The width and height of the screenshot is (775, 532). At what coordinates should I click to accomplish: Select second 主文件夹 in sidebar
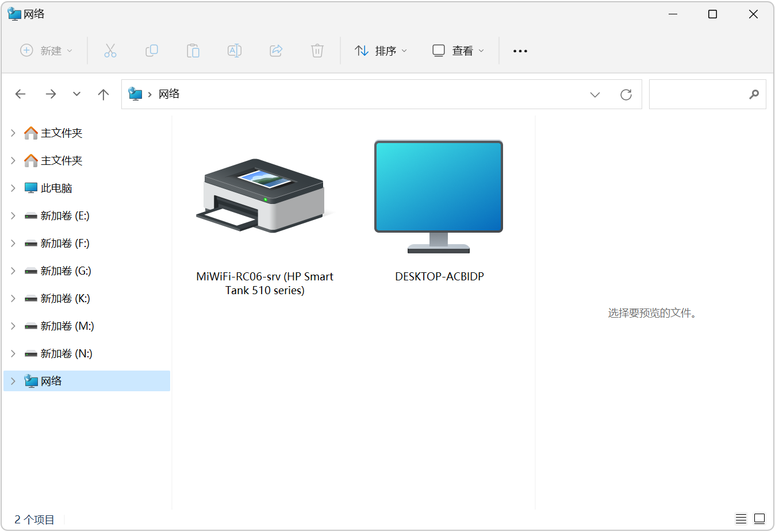(87, 160)
